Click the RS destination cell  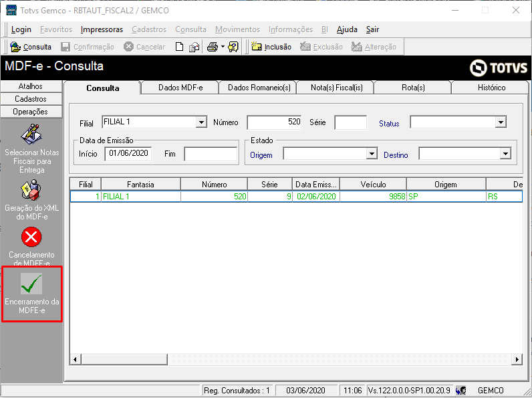click(504, 197)
